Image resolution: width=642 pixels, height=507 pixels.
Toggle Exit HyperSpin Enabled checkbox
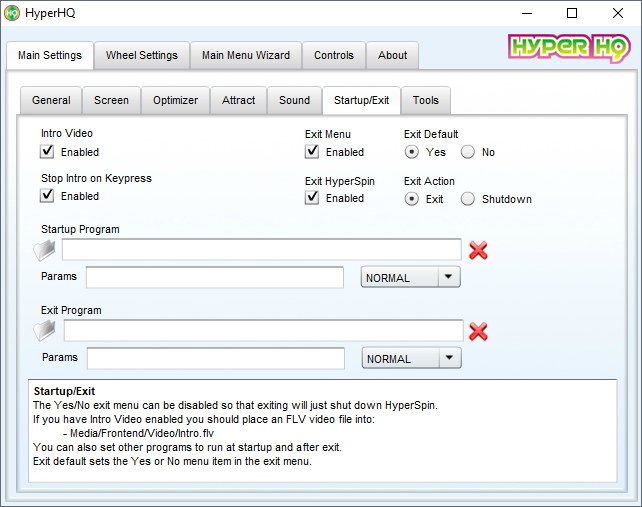click(x=312, y=198)
